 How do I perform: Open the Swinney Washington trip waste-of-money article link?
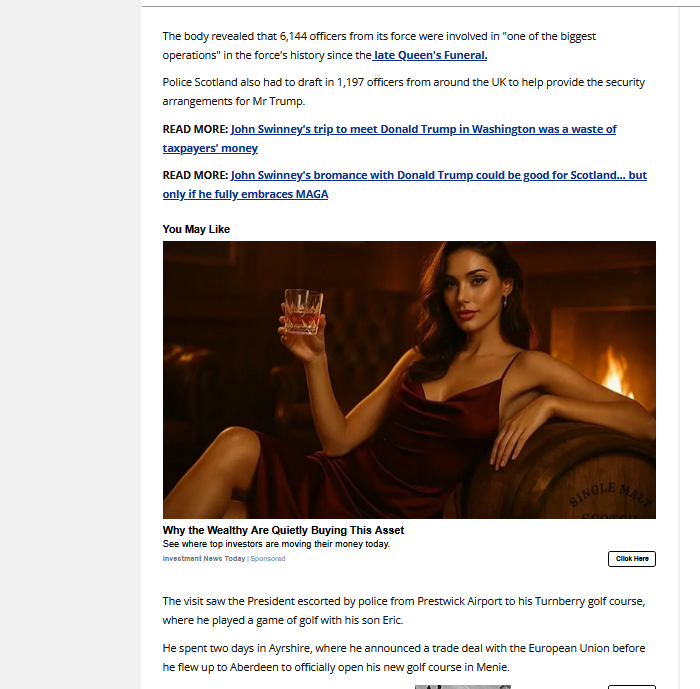tap(389, 138)
